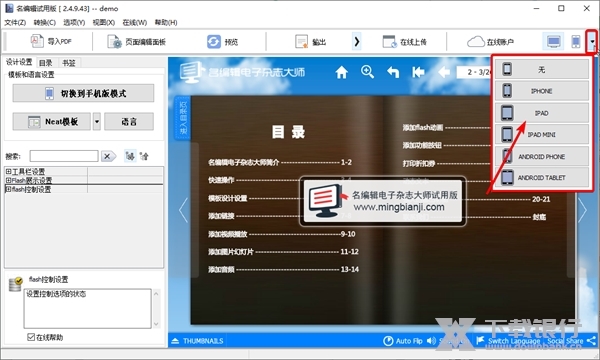The image size is (600, 360).
Task: Open the 视图(X) menu
Action: click(x=104, y=23)
